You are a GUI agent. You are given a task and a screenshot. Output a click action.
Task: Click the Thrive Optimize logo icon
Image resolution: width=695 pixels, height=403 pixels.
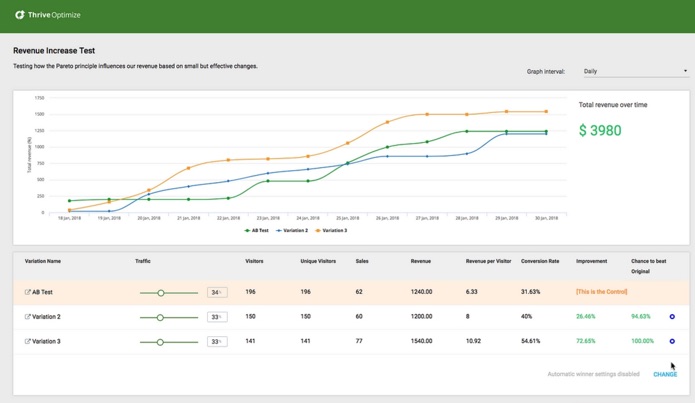coord(20,15)
